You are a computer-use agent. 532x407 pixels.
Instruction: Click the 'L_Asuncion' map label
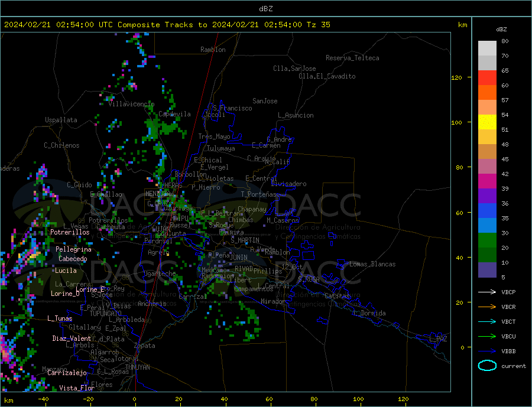[296, 115]
